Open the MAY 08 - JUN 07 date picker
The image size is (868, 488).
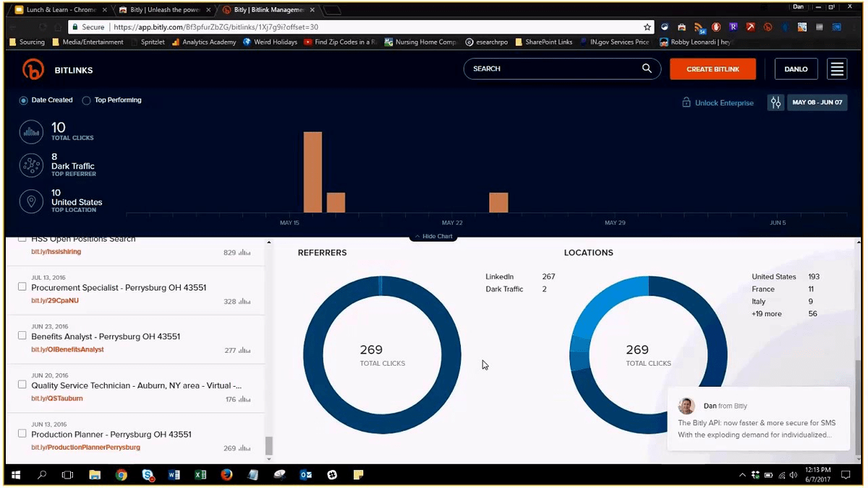(x=817, y=103)
